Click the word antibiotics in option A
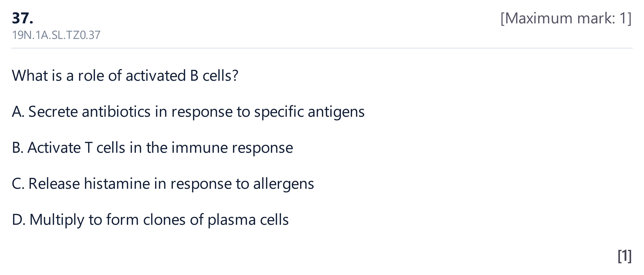Screen dimensions: 644x275 click(116, 112)
